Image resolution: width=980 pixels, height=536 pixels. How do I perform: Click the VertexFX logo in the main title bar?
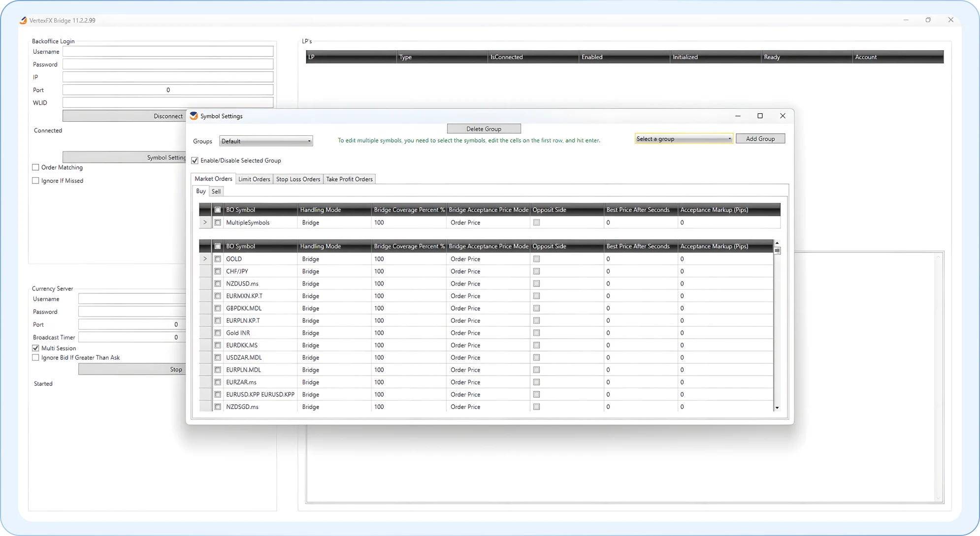(x=22, y=20)
